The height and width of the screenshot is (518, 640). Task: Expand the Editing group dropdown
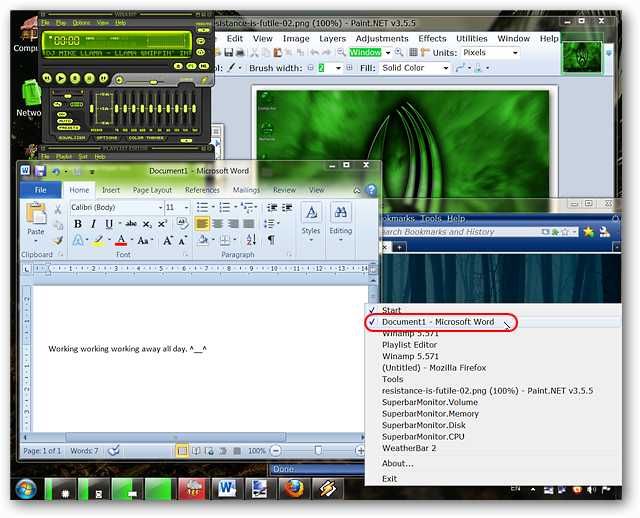340,240
